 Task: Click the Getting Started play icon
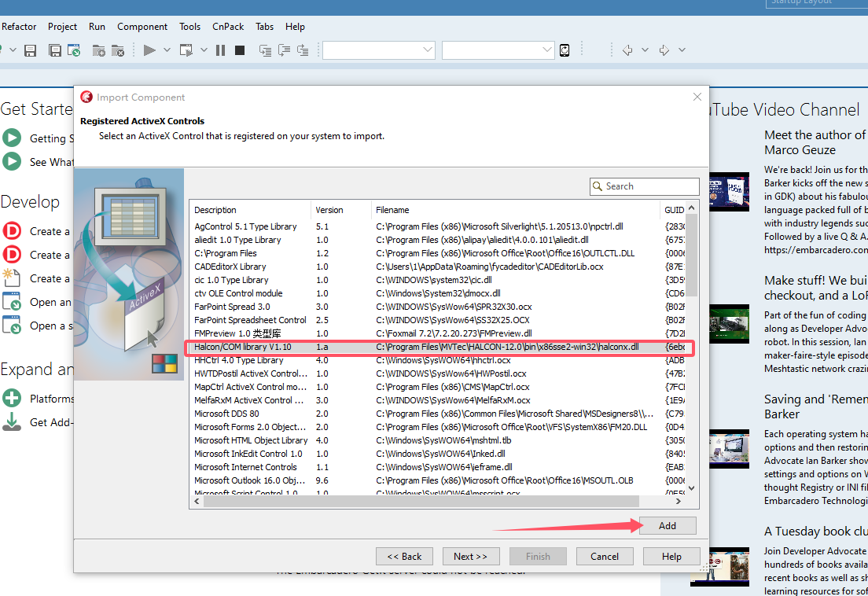click(x=12, y=138)
